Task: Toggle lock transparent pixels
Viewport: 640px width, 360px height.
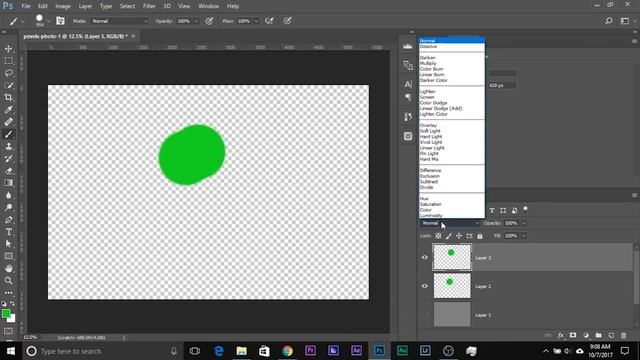Action: (x=438, y=236)
